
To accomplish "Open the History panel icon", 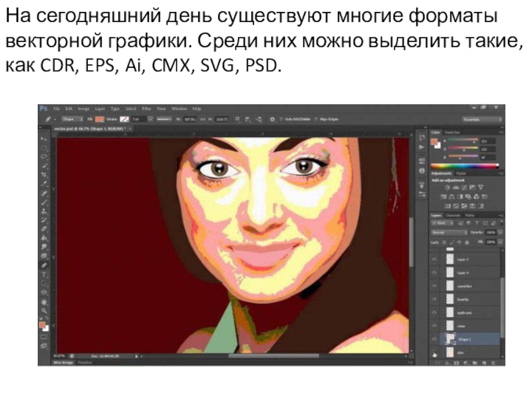I will tap(422, 138).
